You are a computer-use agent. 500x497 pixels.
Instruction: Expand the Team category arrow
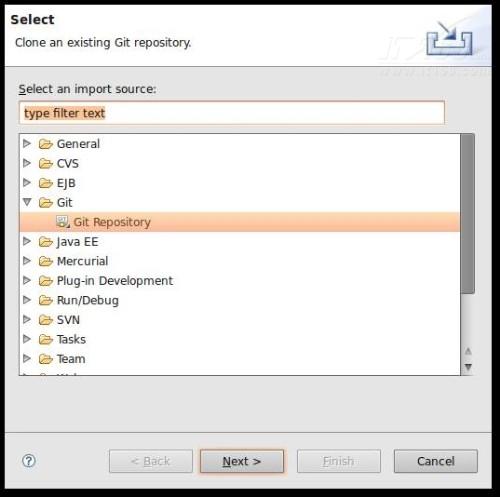tap(27, 359)
